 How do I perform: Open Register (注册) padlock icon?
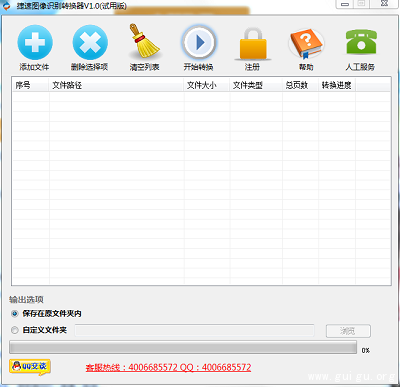tap(253, 44)
